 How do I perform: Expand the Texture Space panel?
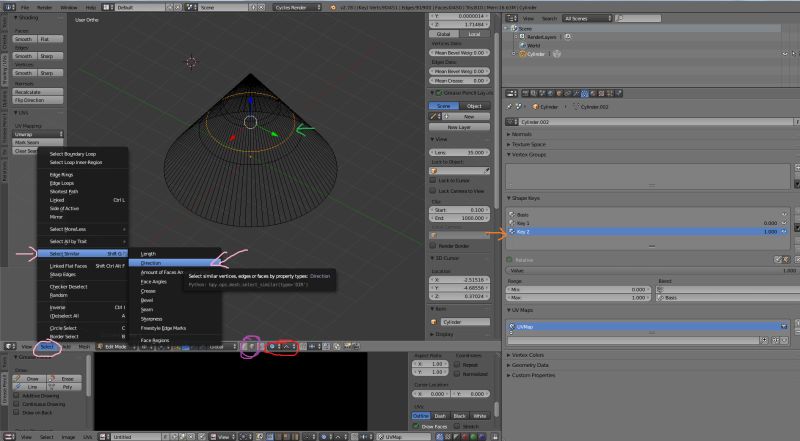point(526,144)
